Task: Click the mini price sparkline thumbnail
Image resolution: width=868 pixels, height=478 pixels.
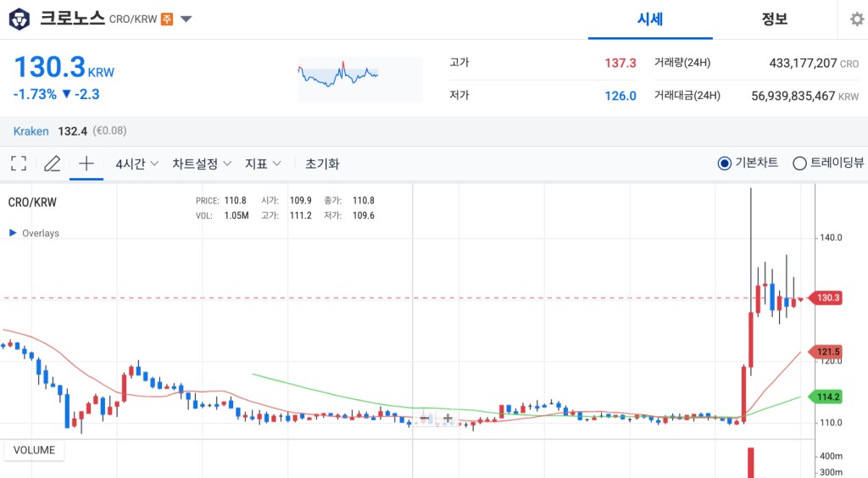Action: click(360, 79)
